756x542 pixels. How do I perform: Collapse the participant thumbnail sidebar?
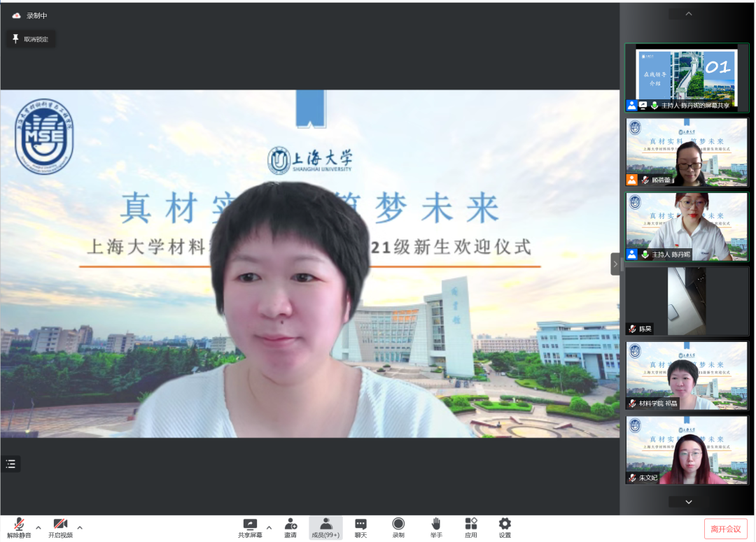click(615, 264)
